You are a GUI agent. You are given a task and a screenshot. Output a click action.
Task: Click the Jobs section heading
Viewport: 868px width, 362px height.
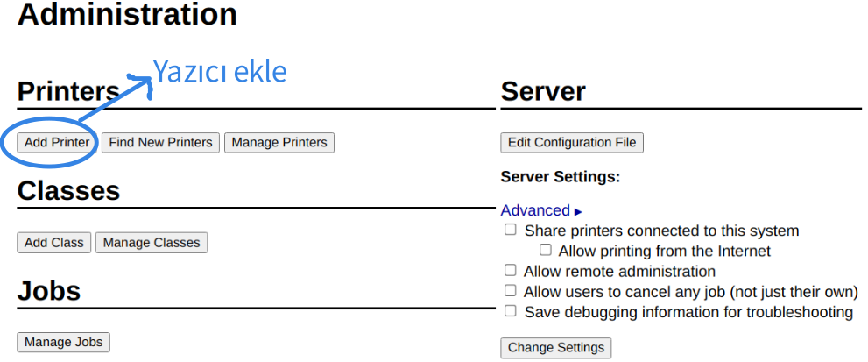click(49, 291)
